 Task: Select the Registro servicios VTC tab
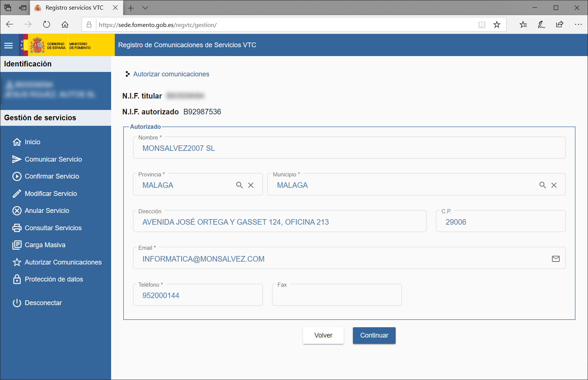[x=76, y=8]
